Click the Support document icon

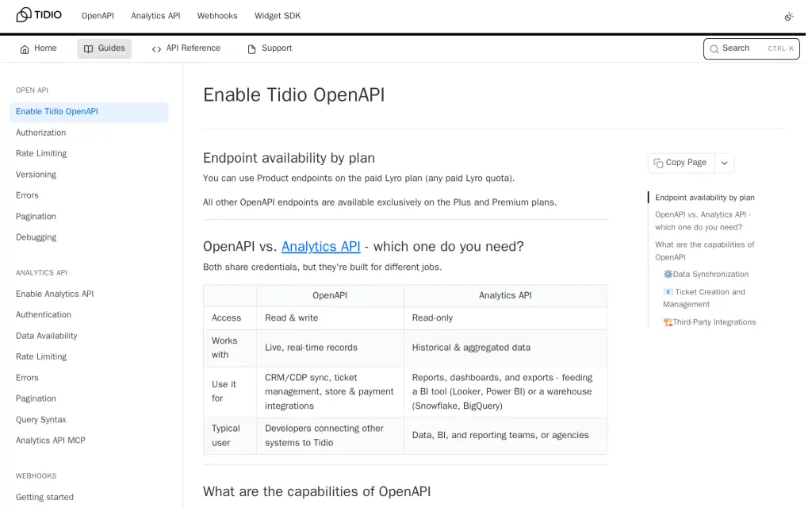click(x=251, y=49)
